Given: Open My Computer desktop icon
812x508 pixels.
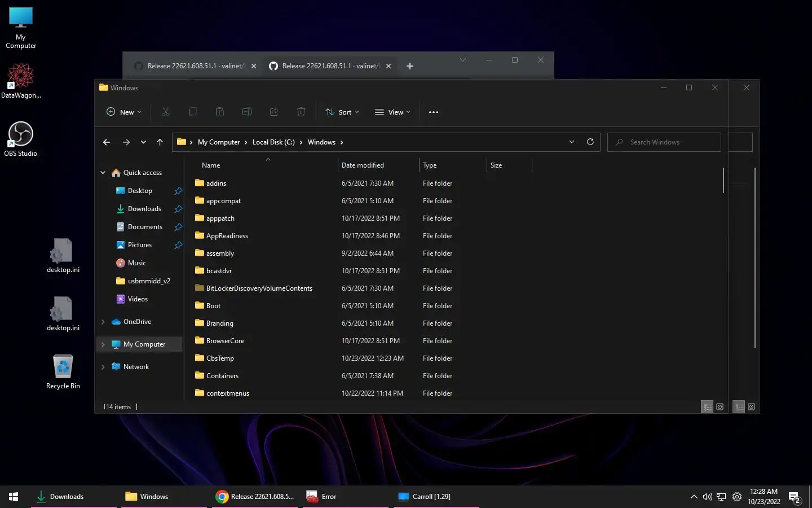Looking at the screenshot, I should [x=21, y=28].
